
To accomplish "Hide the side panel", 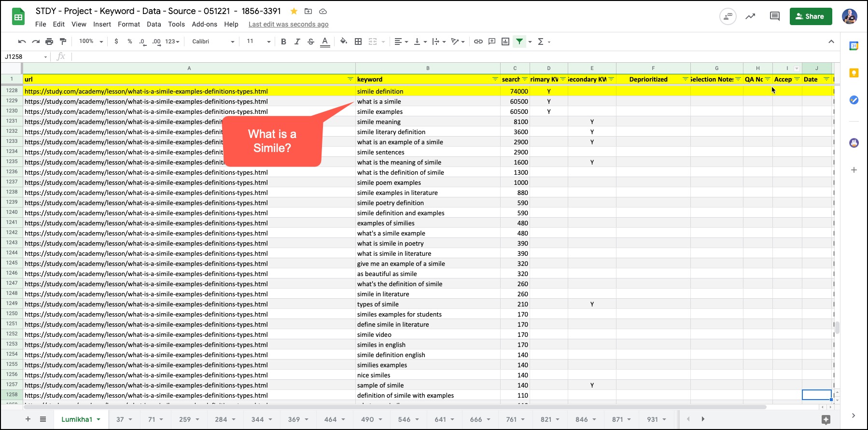I will [x=854, y=416].
